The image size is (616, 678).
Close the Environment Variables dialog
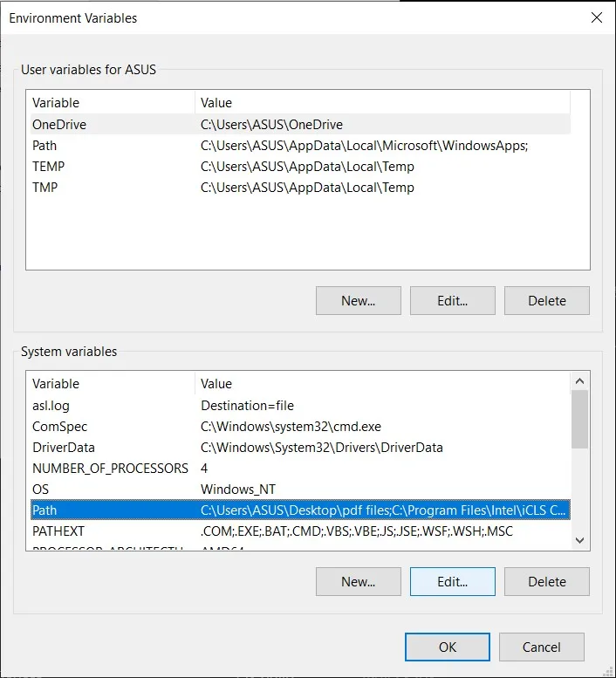[596, 17]
